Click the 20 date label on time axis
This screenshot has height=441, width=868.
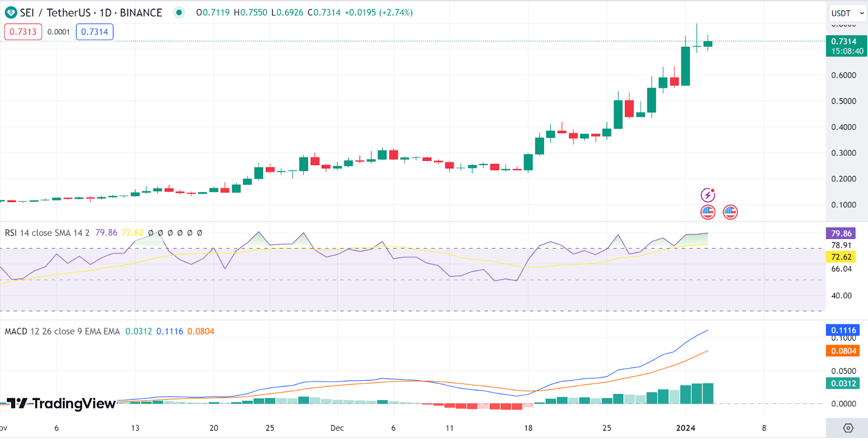click(214, 428)
